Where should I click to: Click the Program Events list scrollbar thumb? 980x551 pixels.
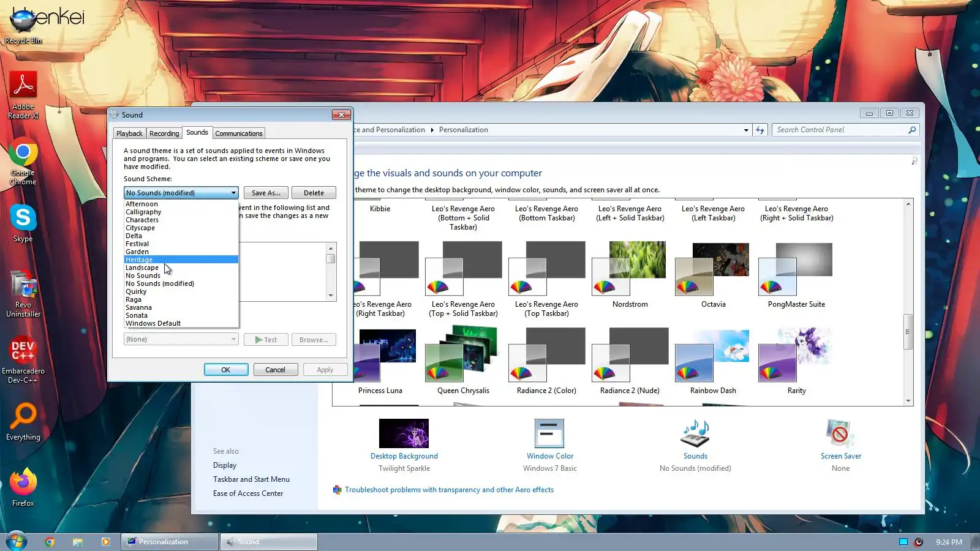point(331,258)
